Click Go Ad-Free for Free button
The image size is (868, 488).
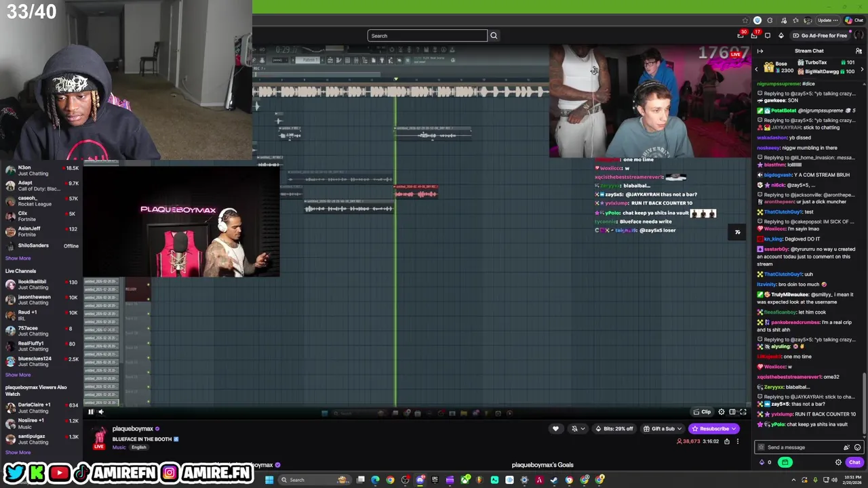click(x=819, y=35)
